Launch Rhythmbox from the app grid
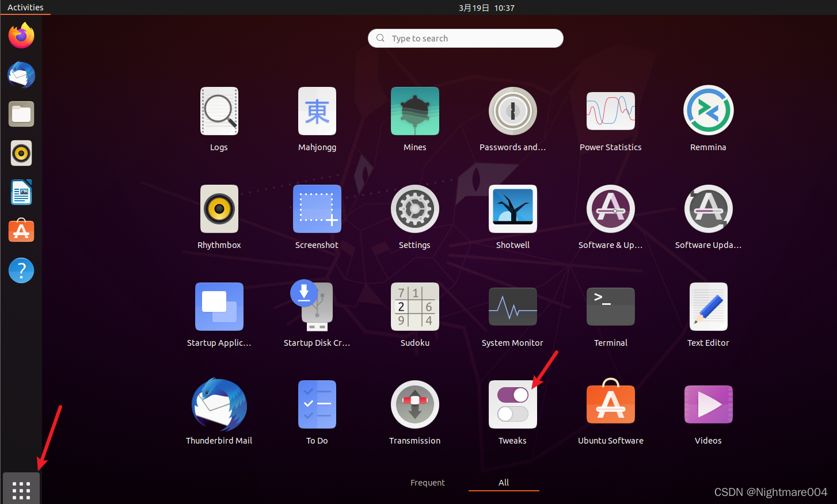This screenshot has height=504, width=837. [219, 209]
